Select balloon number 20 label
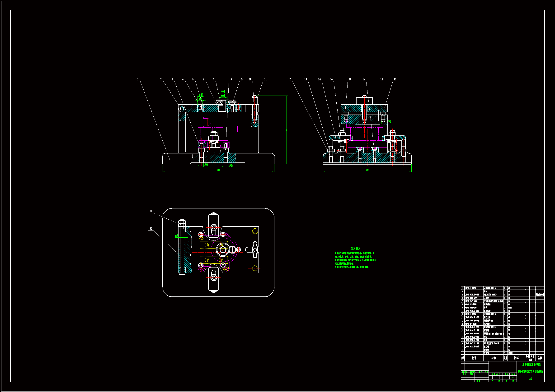Screen dimensions: 555x392 151,229
